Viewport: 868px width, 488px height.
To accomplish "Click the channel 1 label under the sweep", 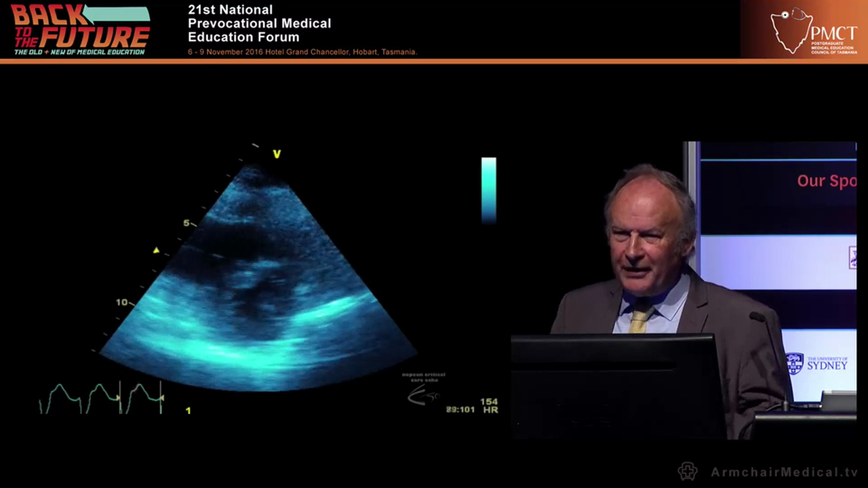I will tap(188, 410).
